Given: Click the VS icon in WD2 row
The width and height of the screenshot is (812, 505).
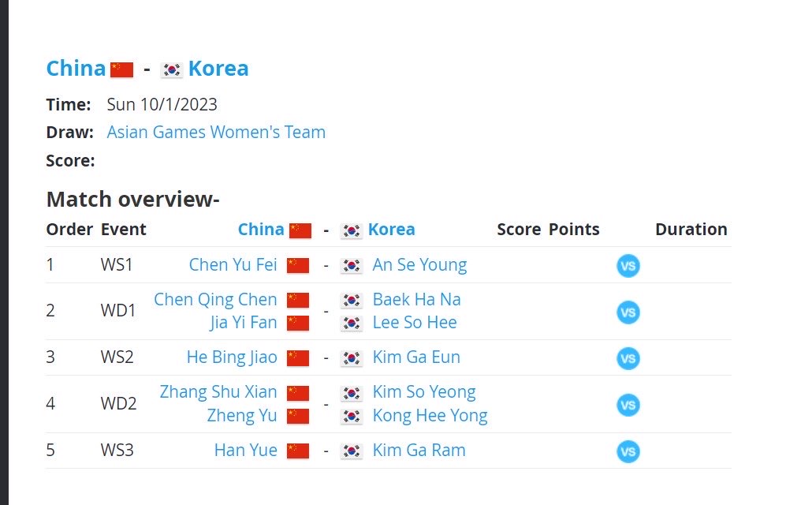Looking at the screenshot, I should tap(628, 405).
